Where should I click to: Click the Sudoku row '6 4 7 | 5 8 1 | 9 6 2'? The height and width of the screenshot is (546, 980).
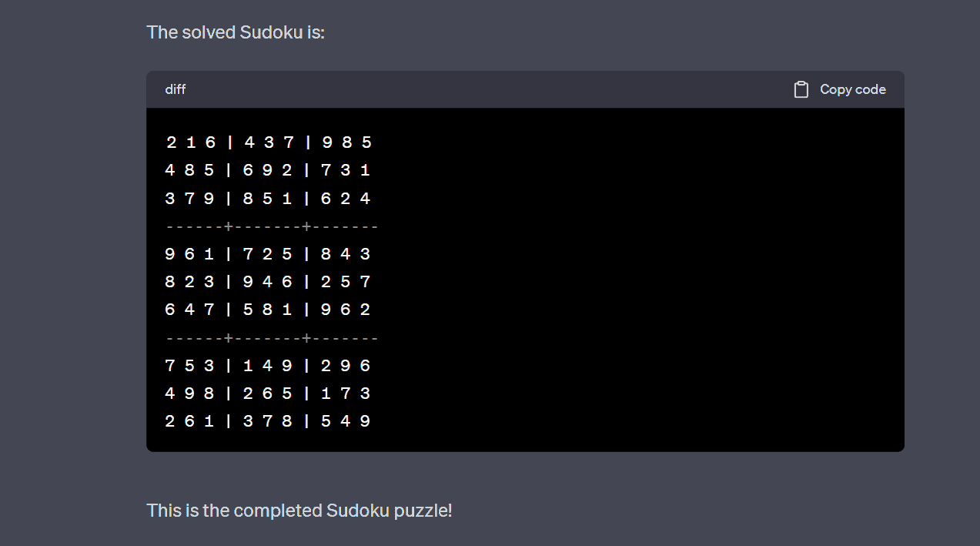[268, 310]
